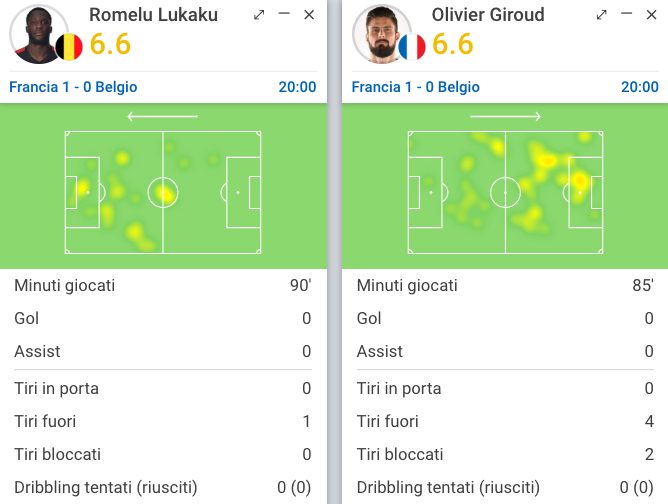Click Lukaku's 6.6 rating score
The image size is (668, 504).
click(110, 44)
